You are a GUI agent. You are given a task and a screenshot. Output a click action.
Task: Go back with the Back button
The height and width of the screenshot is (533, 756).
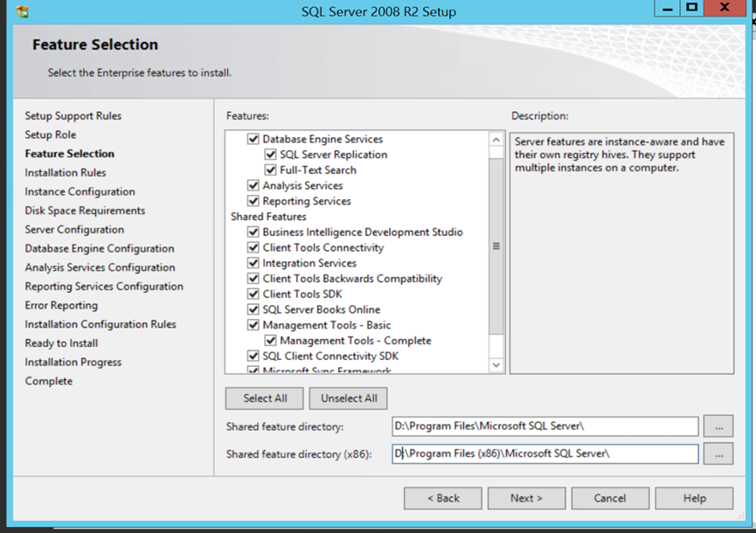(x=442, y=498)
